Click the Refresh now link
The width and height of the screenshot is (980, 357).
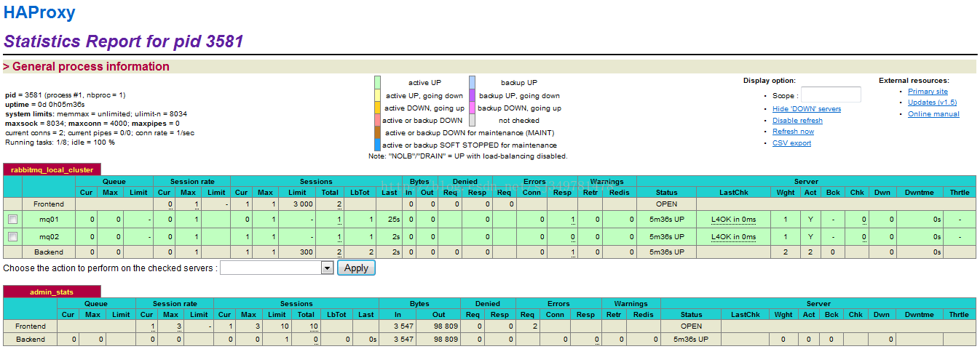793,132
